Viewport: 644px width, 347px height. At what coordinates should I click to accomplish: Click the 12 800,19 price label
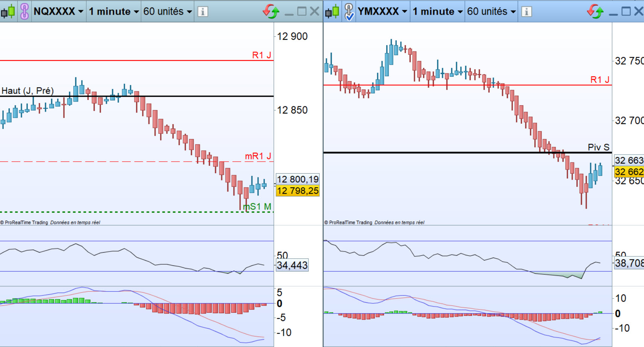pos(298,179)
